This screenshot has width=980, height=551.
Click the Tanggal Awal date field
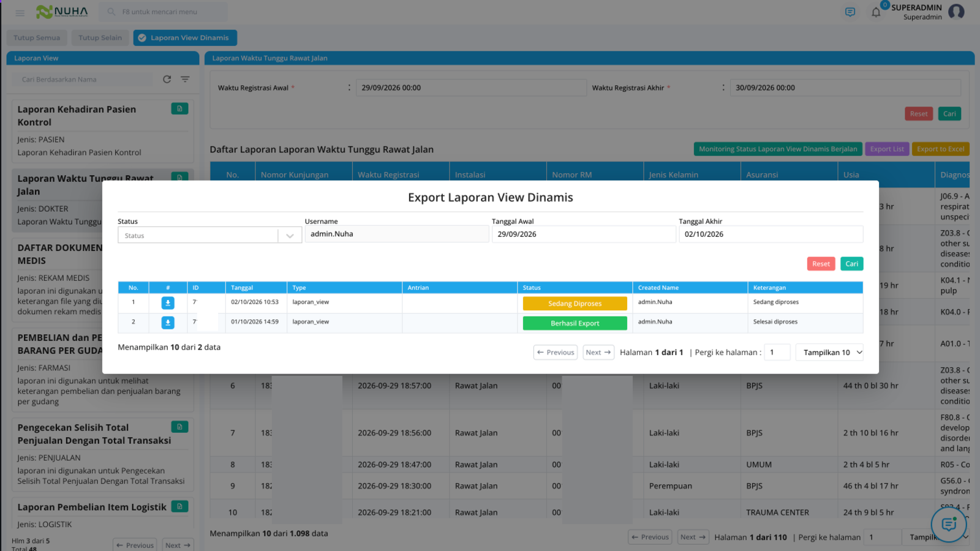tap(584, 234)
